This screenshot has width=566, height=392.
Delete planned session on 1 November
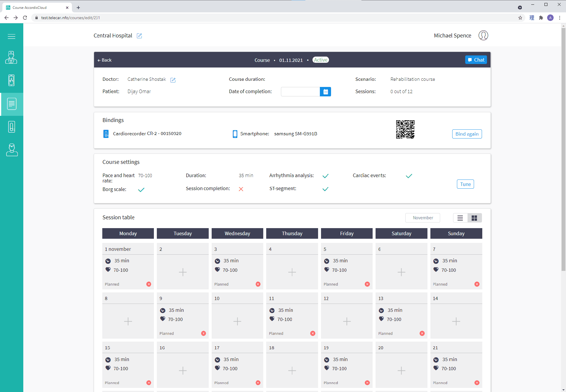[149, 284]
